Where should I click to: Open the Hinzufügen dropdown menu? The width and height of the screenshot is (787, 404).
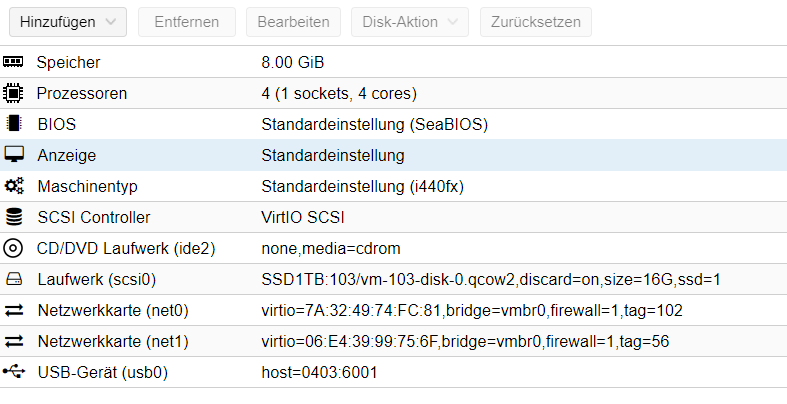68,22
